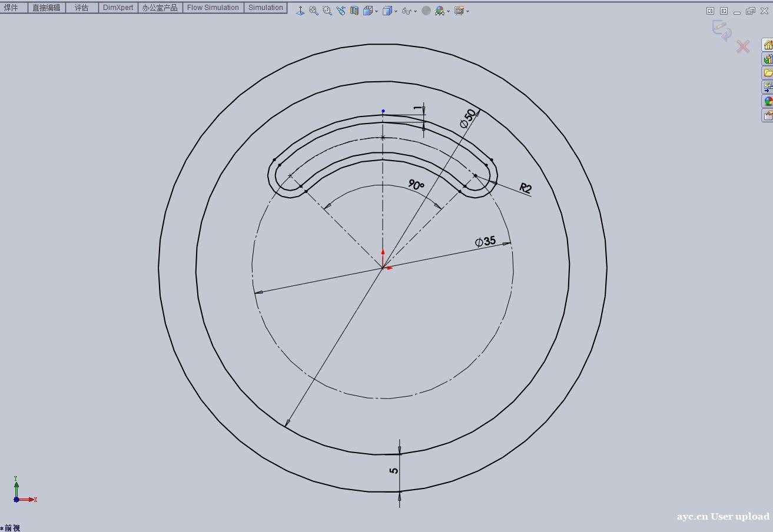Screen dimensions: 773x532
Task: Expand the Display Style dropdown arrow
Action: coord(396,11)
